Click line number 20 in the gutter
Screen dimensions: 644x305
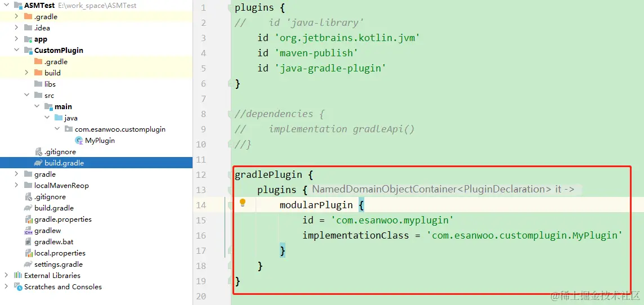[201, 297]
